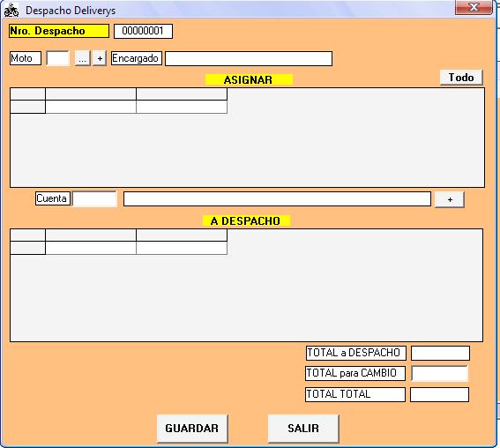Select the Nro. Despacho number field

coord(143,31)
